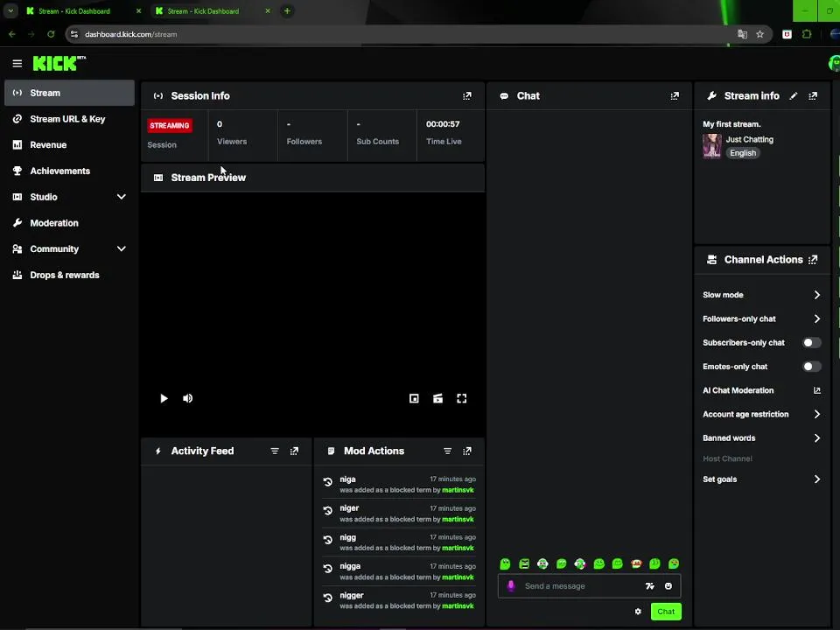
Task: Toggle theater mode on the stream preview
Action: [x=437, y=398]
